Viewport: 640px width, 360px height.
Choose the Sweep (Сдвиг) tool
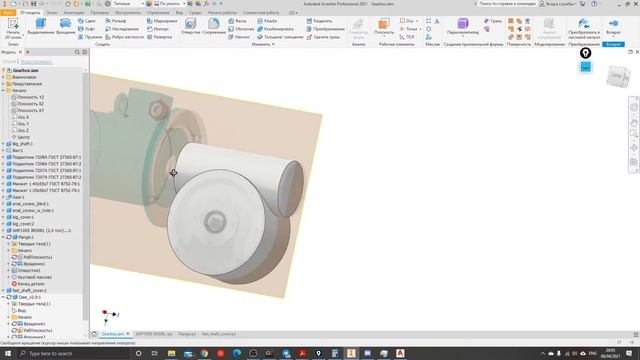pyautogui.click(x=87, y=21)
